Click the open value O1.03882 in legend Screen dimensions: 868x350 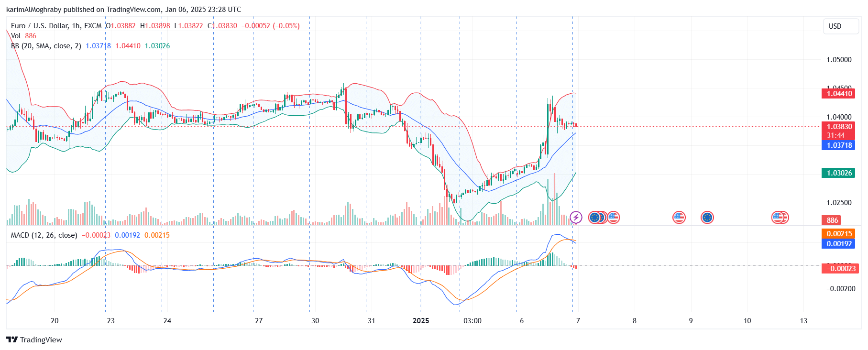pos(121,26)
